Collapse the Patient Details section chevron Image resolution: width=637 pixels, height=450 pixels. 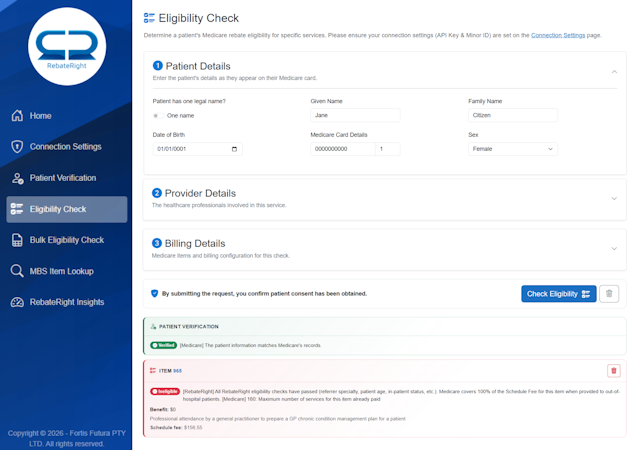pos(614,72)
